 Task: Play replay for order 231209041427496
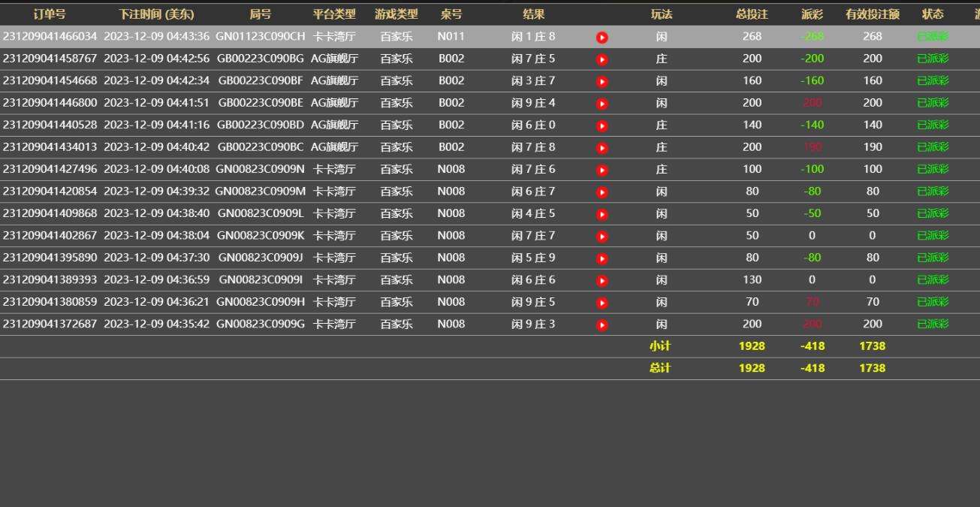(602, 171)
